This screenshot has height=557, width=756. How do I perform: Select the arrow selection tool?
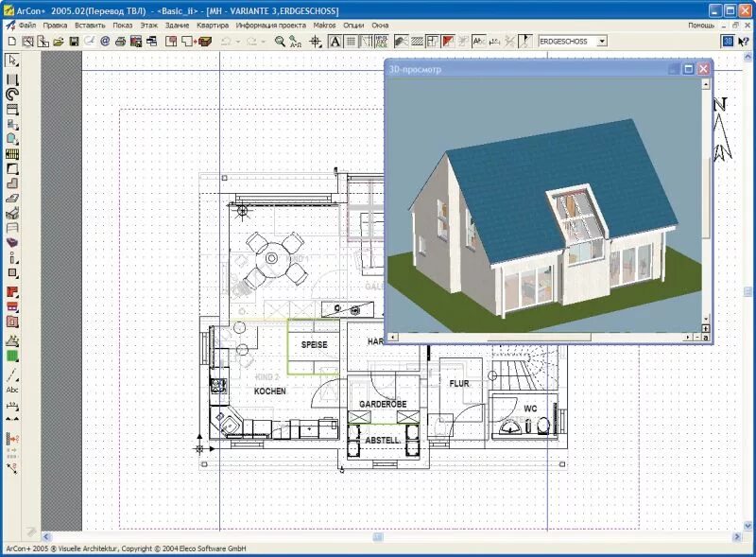coord(12,61)
